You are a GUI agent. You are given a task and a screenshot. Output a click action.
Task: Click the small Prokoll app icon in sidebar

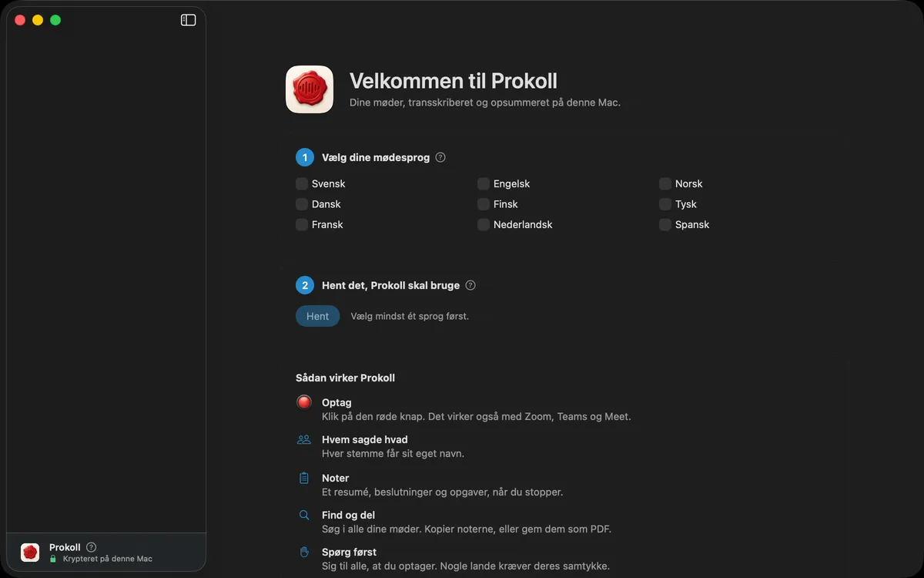click(x=30, y=553)
